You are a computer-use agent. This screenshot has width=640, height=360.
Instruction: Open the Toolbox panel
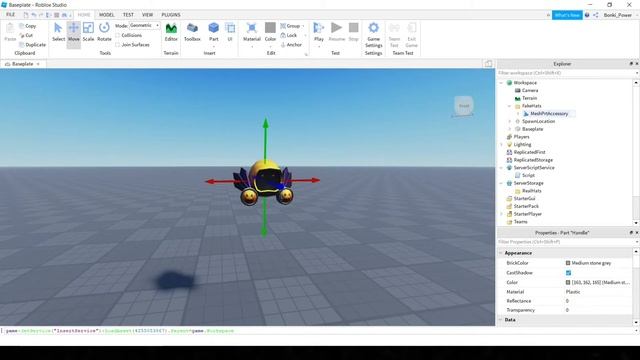(x=192, y=32)
